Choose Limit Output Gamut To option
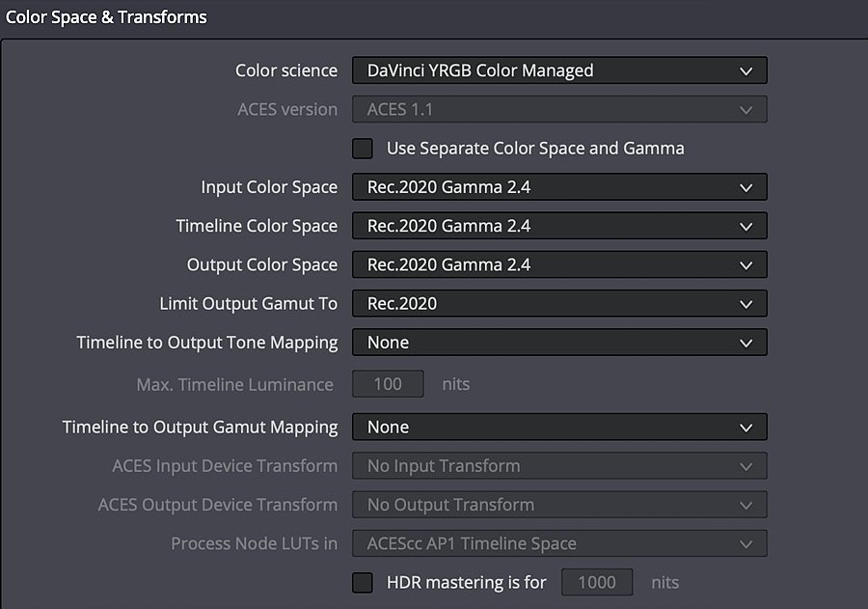 pos(559,303)
